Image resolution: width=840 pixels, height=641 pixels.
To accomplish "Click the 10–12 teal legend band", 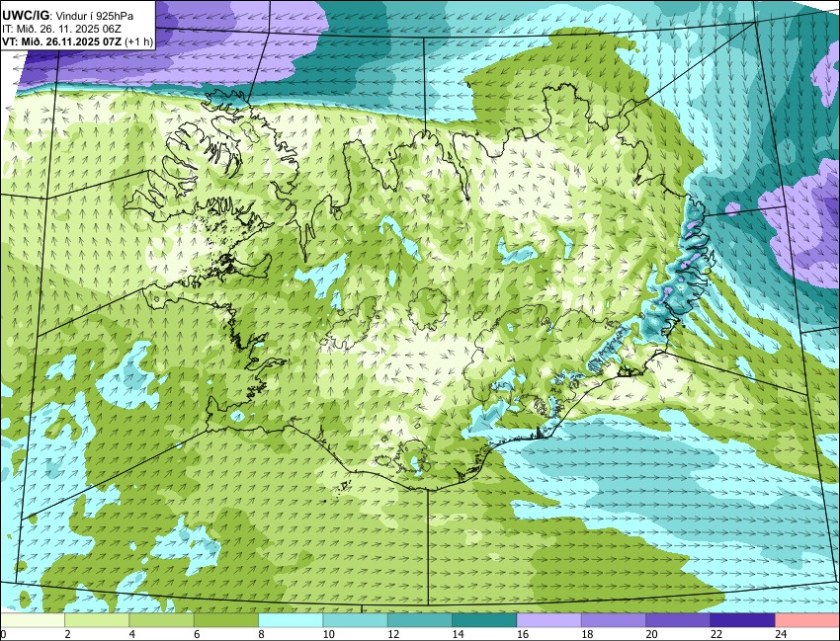I will (355, 620).
